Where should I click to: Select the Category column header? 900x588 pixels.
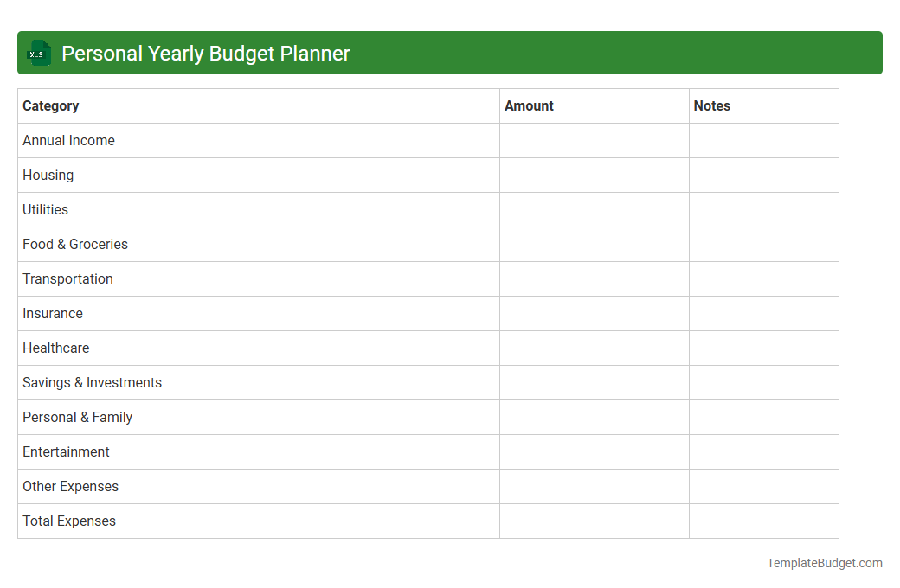click(x=51, y=105)
